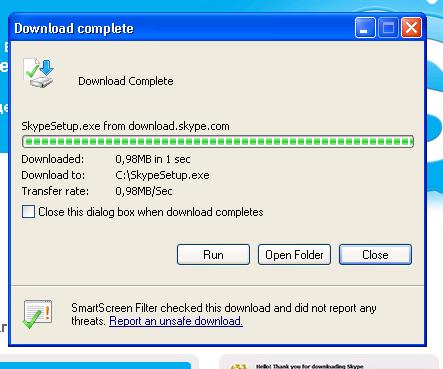The height and width of the screenshot is (369, 443).
Task: Click the 'Transfer rate:' label
Action: tap(55, 191)
